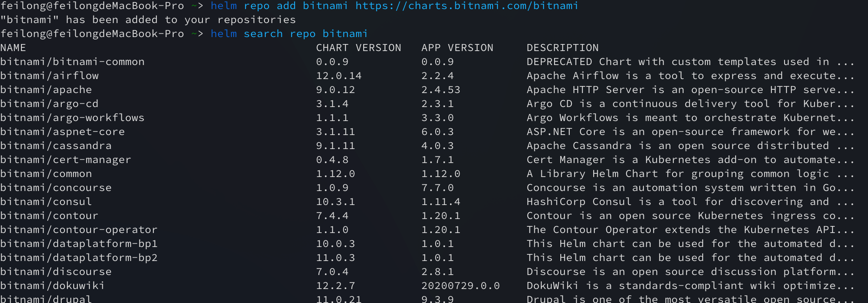This screenshot has width=868, height=303.
Task: Click consul app version 1.11.4
Action: tap(441, 202)
